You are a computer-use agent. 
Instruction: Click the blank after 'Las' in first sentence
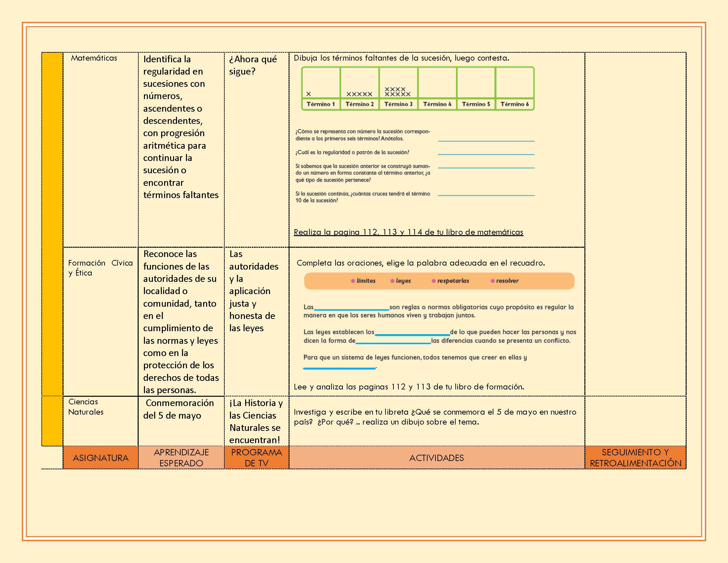coord(352,309)
